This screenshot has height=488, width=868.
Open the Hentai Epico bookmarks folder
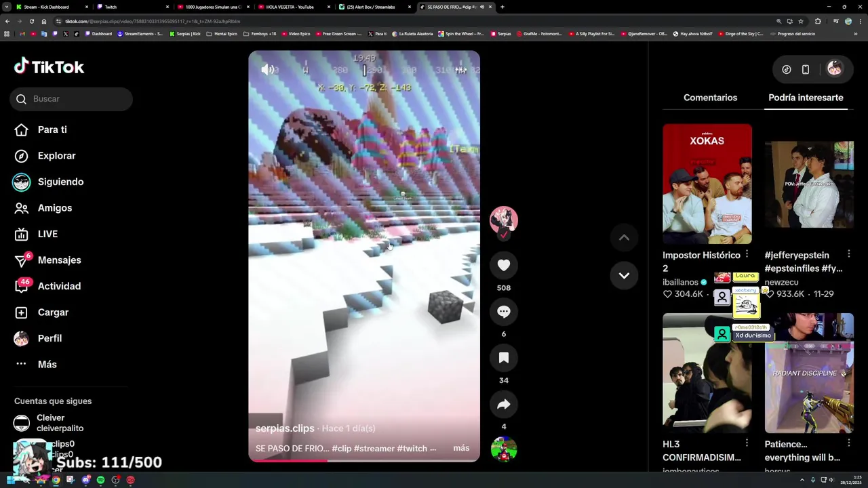pyautogui.click(x=222, y=33)
